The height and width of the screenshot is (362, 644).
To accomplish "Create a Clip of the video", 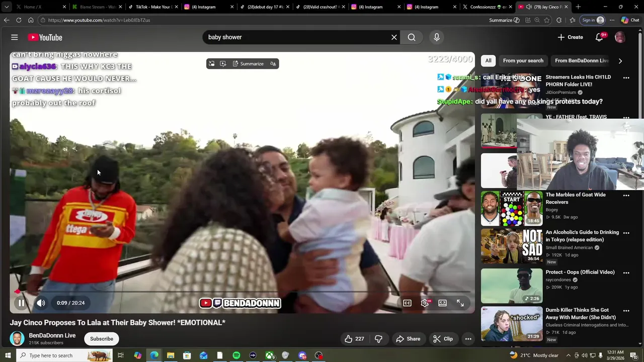I will (443, 339).
